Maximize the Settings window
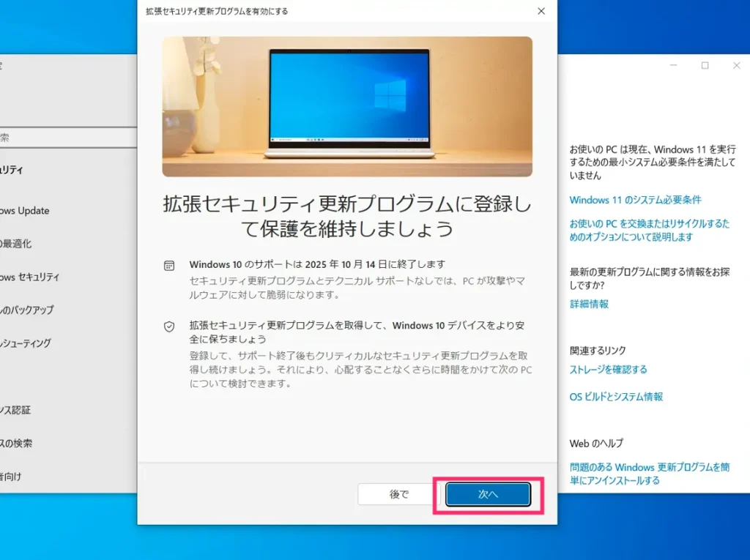The height and width of the screenshot is (560, 750). 705,66
